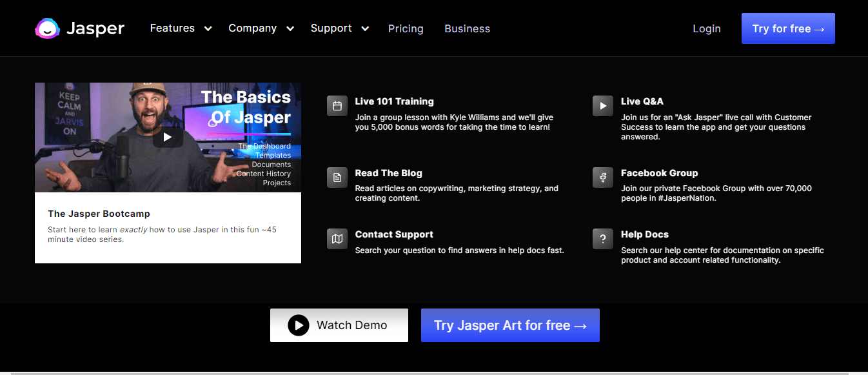
Task: Open the Live 101 Training link
Action: point(394,101)
